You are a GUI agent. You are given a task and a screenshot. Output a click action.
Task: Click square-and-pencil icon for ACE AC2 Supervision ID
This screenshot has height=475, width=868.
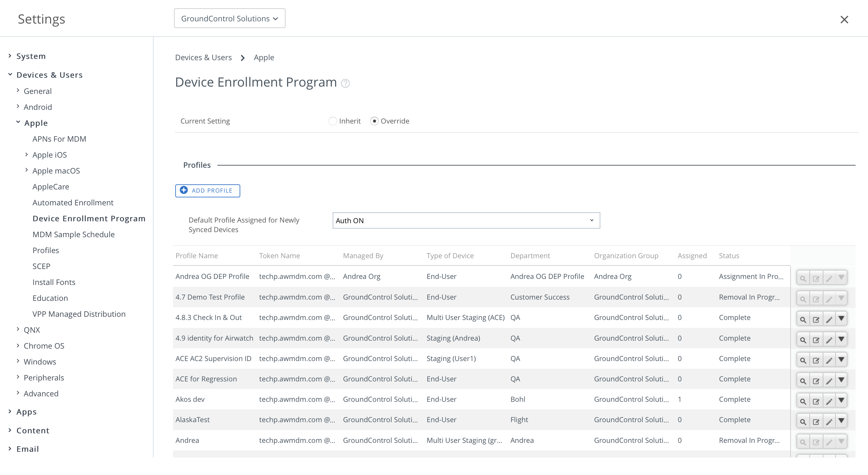(816, 360)
